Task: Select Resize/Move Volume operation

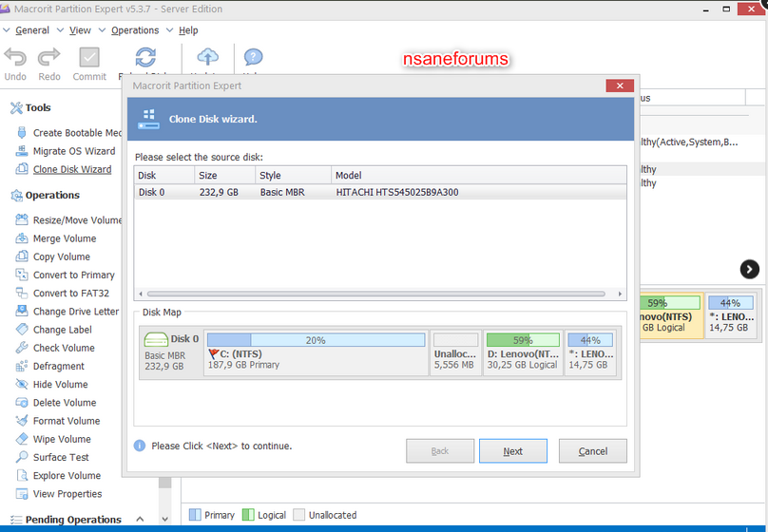Action: [68, 220]
